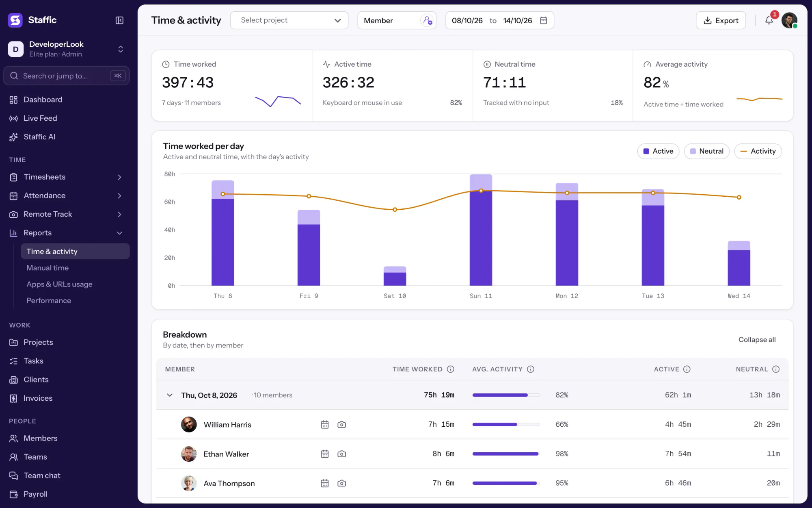The width and height of the screenshot is (812, 508).
Task: Click the Search or jump to field
Action: [x=67, y=76]
